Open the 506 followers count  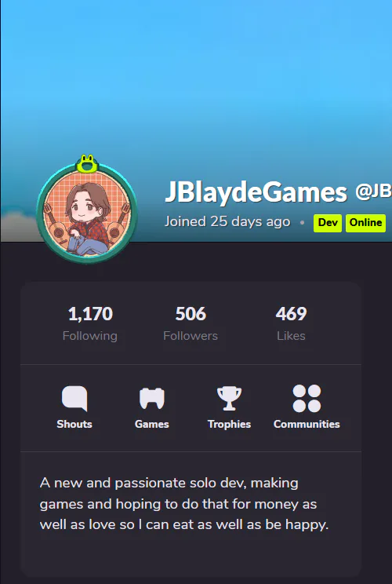[191, 314]
